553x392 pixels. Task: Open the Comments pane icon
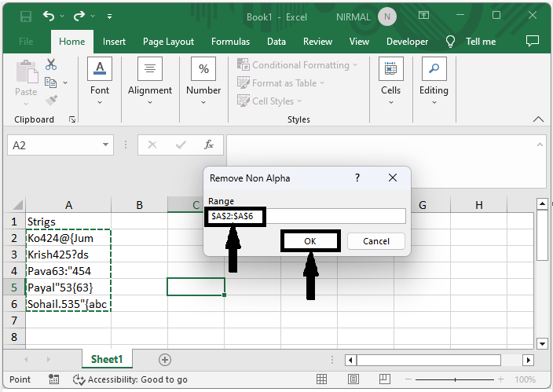[533, 42]
